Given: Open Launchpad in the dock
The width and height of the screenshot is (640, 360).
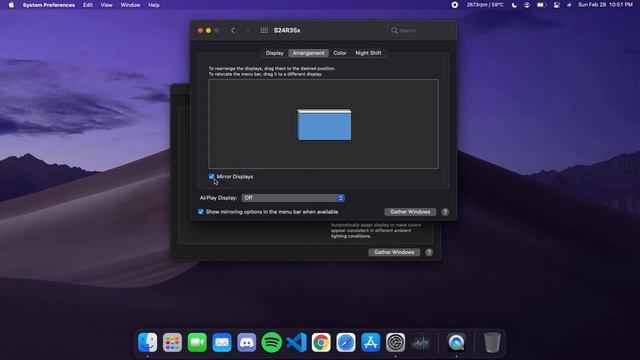Looking at the screenshot, I should 172,342.
